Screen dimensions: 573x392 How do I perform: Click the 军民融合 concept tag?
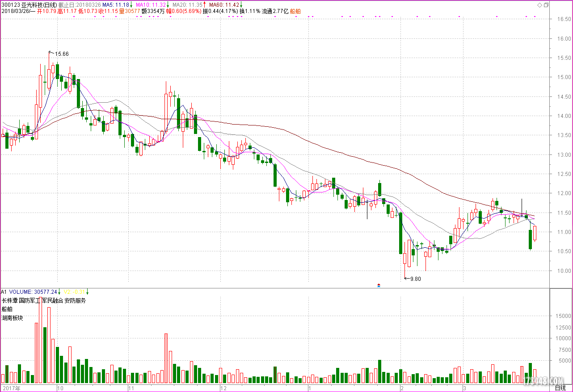click(x=52, y=300)
